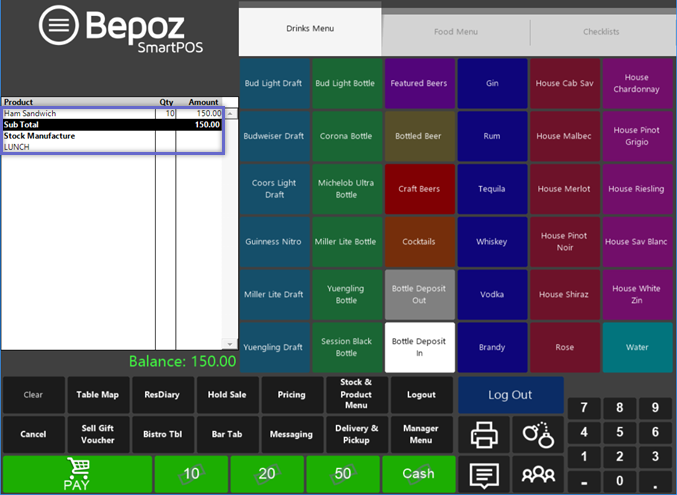Click the Hold Sale button
This screenshot has height=495, width=677.
[227, 395]
